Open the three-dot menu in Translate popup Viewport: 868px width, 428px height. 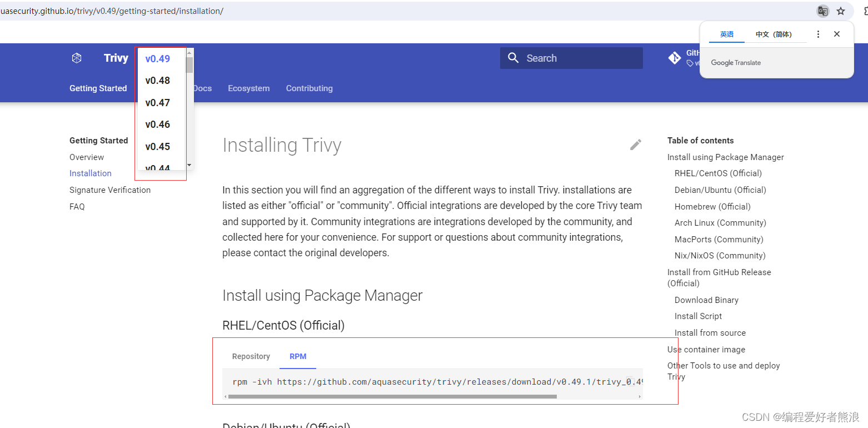(818, 34)
